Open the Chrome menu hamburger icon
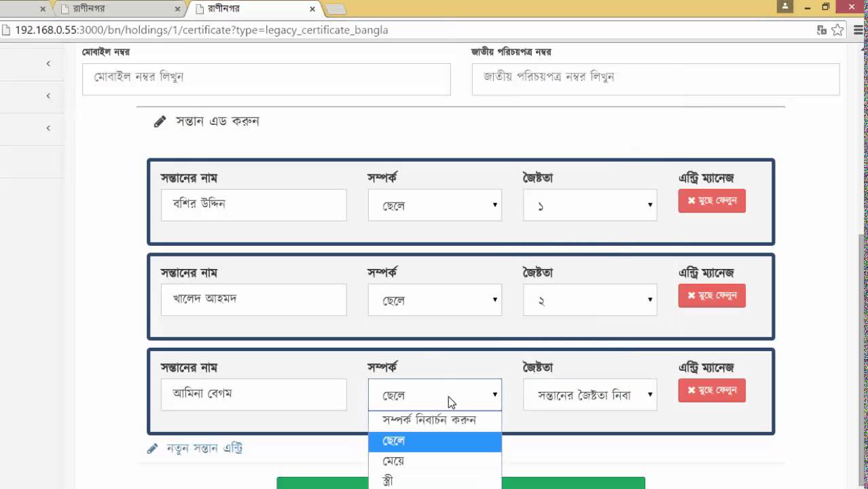The height and width of the screenshot is (489, 868). 858,30
